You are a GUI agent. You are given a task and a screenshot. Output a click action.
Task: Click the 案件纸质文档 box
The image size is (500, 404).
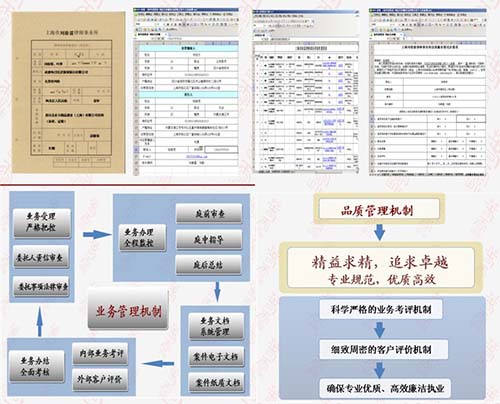coord(217,382)
